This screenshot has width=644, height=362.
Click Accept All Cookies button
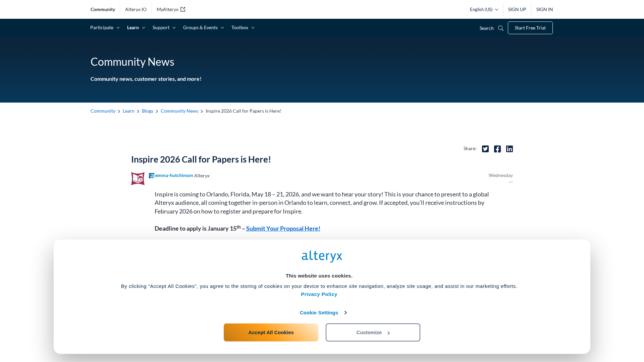(x=271, y=332)
